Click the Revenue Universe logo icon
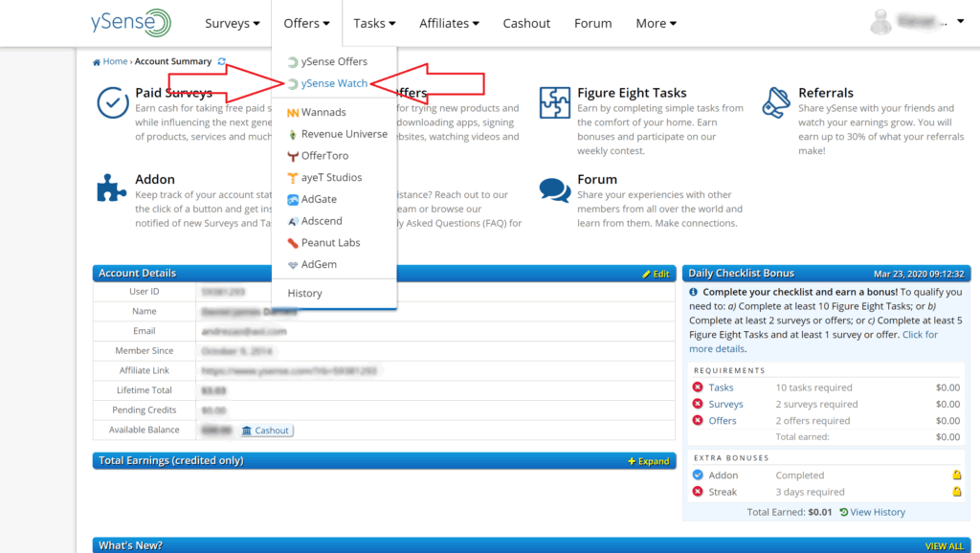Screen dimensions: 980x553 click(x=293, y=134)
